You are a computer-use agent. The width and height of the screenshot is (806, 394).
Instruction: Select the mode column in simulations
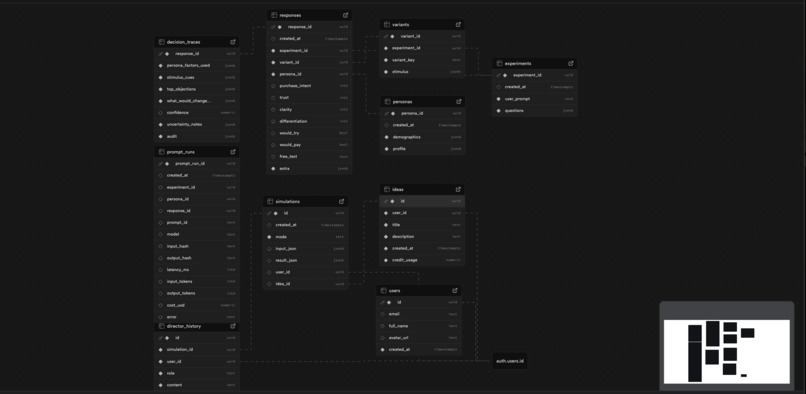point(305,237)
